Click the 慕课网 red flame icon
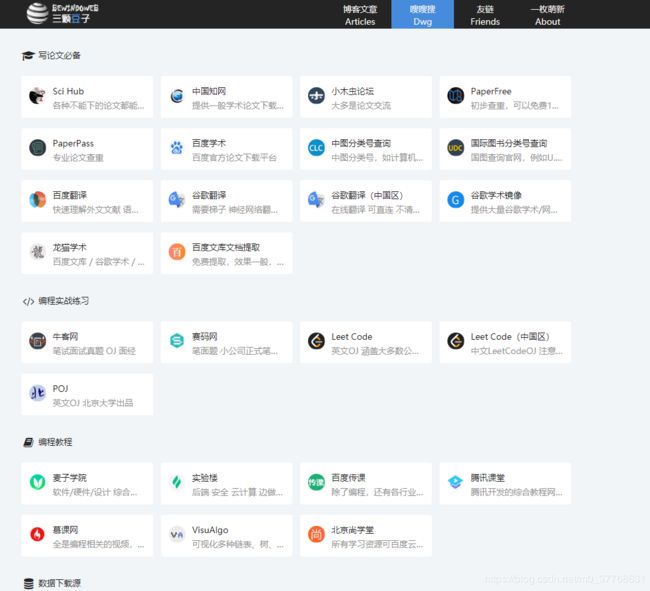This screenshot has height=591, width=650. pos(37,535)
